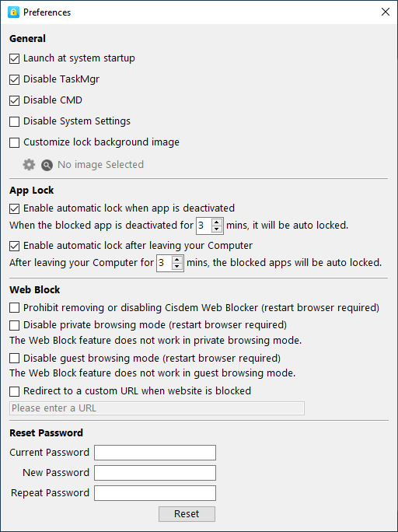Click the padlock app icon in title bar
The width and height of the screenshot is (398, 532).
[x=13, y=12]
